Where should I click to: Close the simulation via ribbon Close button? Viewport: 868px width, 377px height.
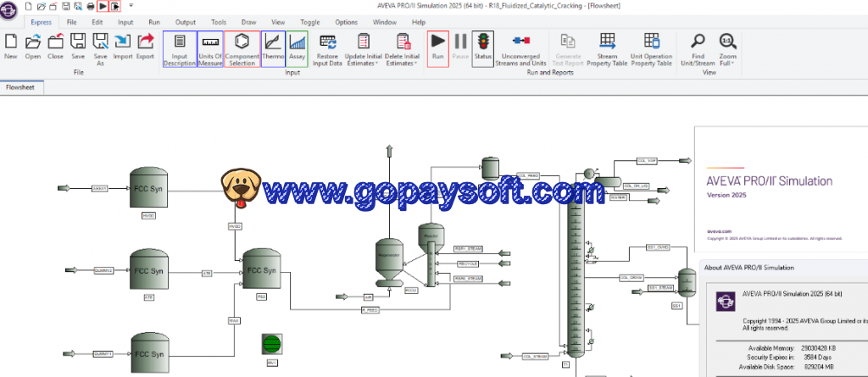pyautogui.click(x=55, y=47)
